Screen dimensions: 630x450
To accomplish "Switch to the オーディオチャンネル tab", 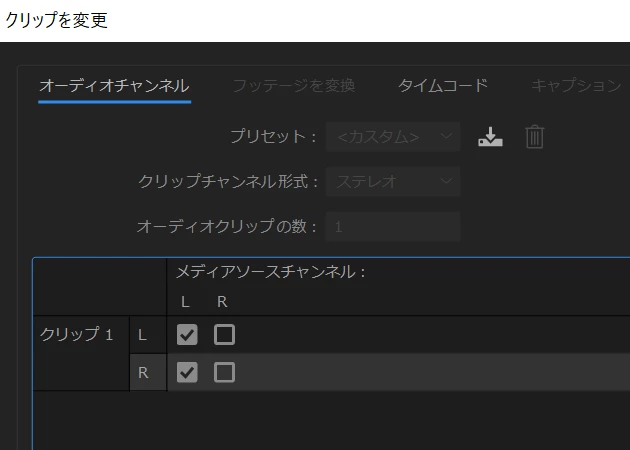I will (115, 86).
